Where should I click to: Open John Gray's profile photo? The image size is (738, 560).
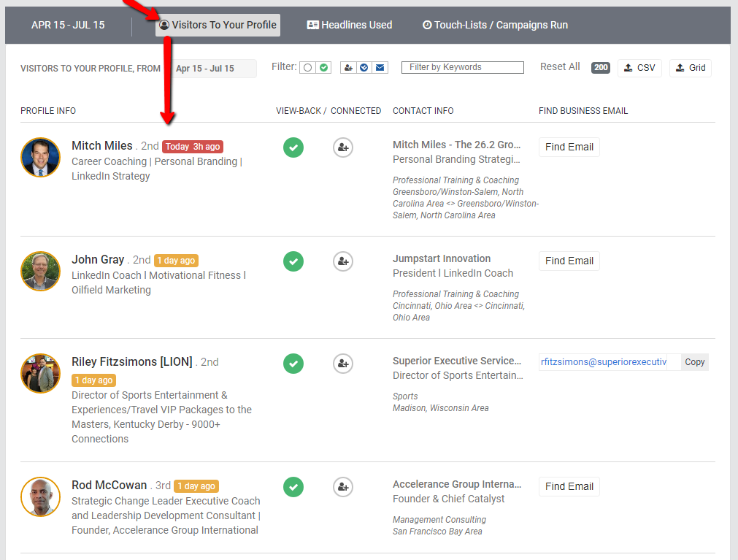[x=40, y=271]
